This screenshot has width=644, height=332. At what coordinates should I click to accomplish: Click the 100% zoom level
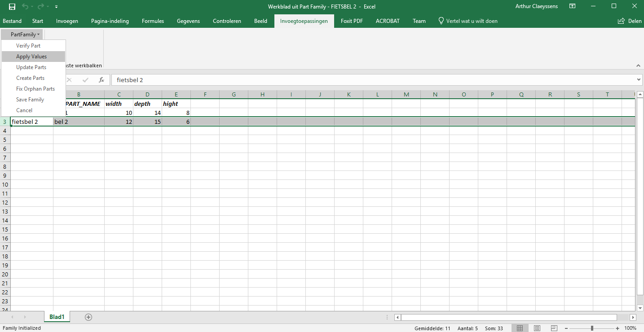click(631, 328)
